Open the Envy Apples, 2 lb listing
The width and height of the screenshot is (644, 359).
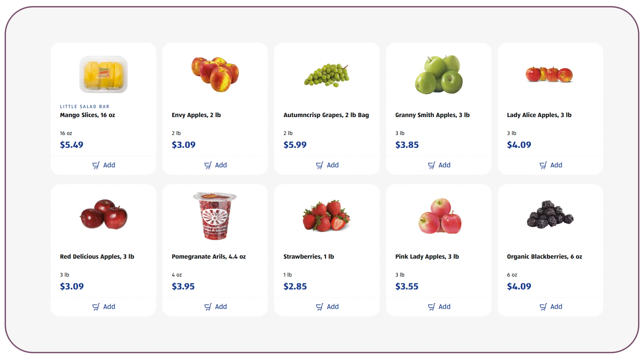click(196, 115)
